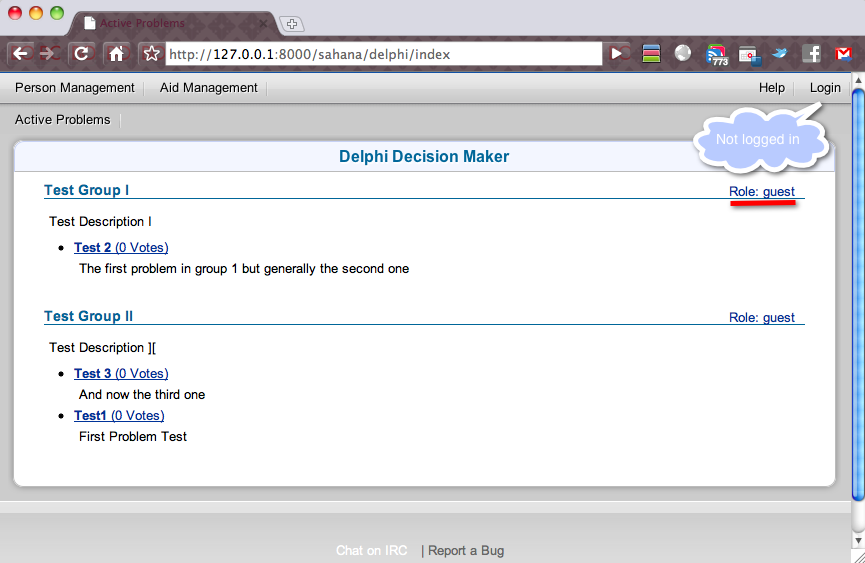Select the Active Problems submenu item
Viewport: 865px width, 563px height.
63,120
